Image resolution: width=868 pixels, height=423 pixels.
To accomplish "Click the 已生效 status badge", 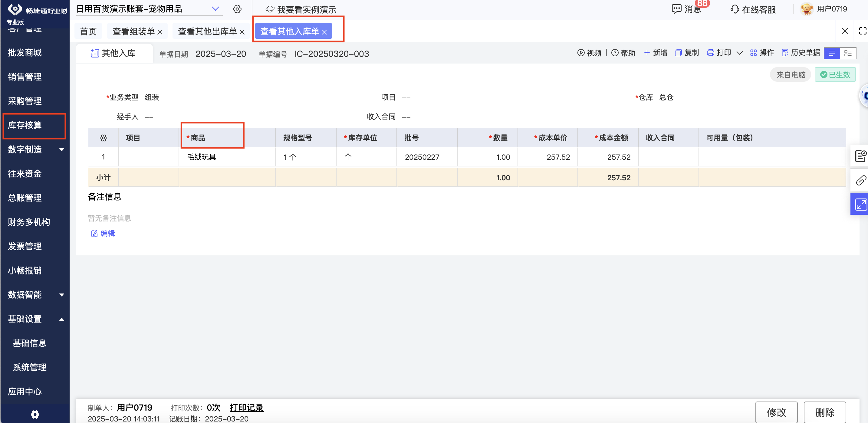I will (835, 74).
